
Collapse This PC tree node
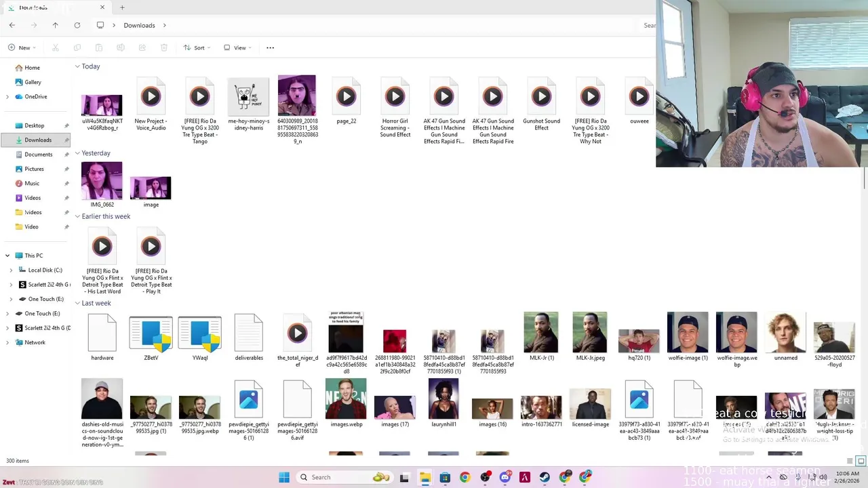[7, 256]
